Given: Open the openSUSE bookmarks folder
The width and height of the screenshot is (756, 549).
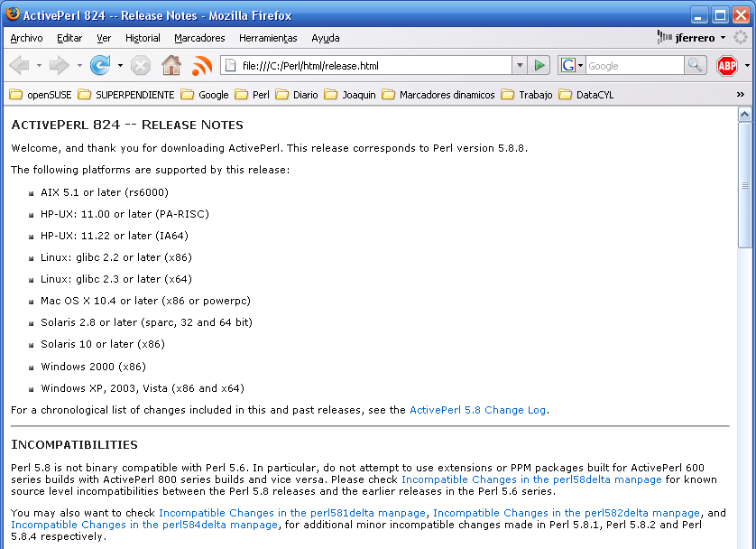Looking at the screenshot, I should pyautogui.click(x=40, y=95).
